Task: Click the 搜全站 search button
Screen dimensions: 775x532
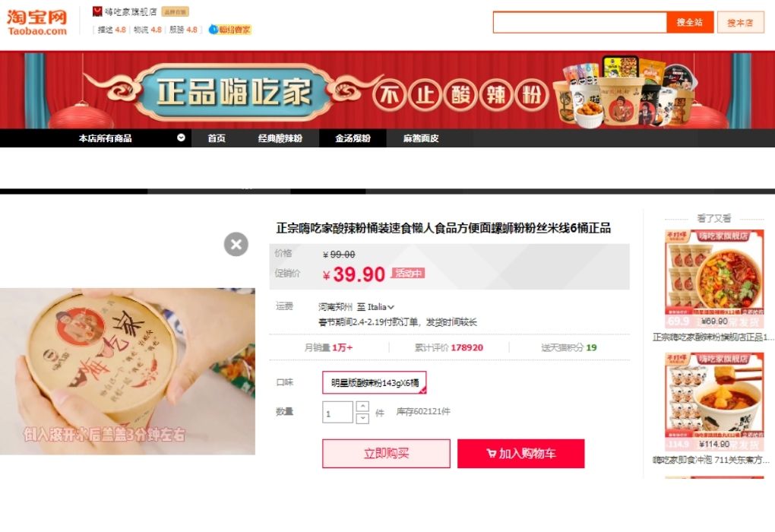Action: (690, 22)
